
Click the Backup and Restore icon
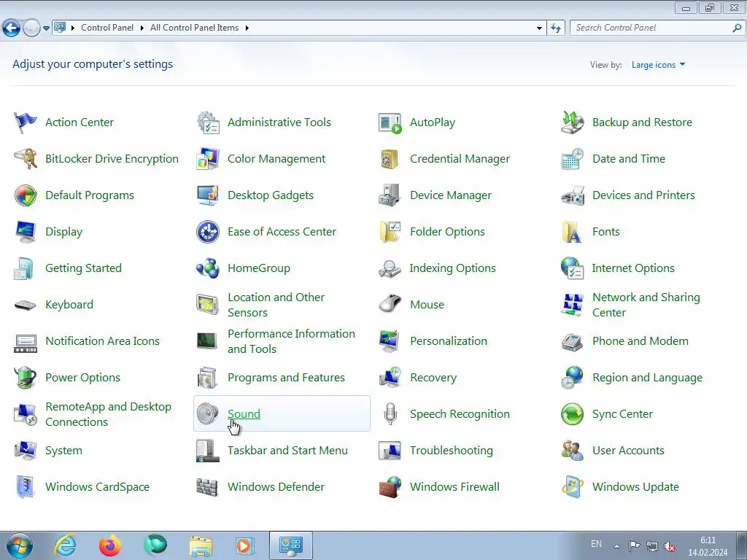[572, 122]
